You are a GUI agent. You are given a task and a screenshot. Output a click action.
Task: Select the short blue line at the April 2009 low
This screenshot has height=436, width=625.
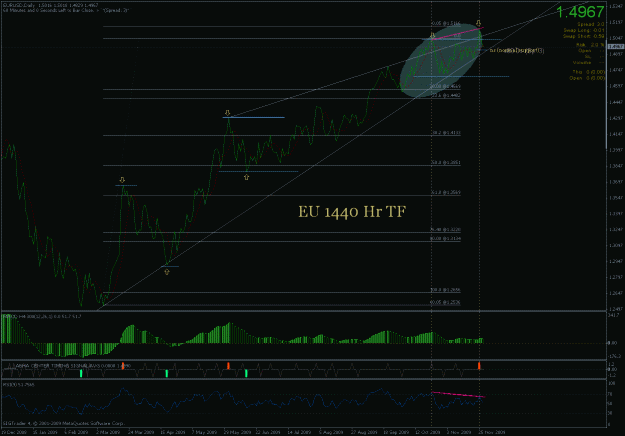(x=170, y=266)
